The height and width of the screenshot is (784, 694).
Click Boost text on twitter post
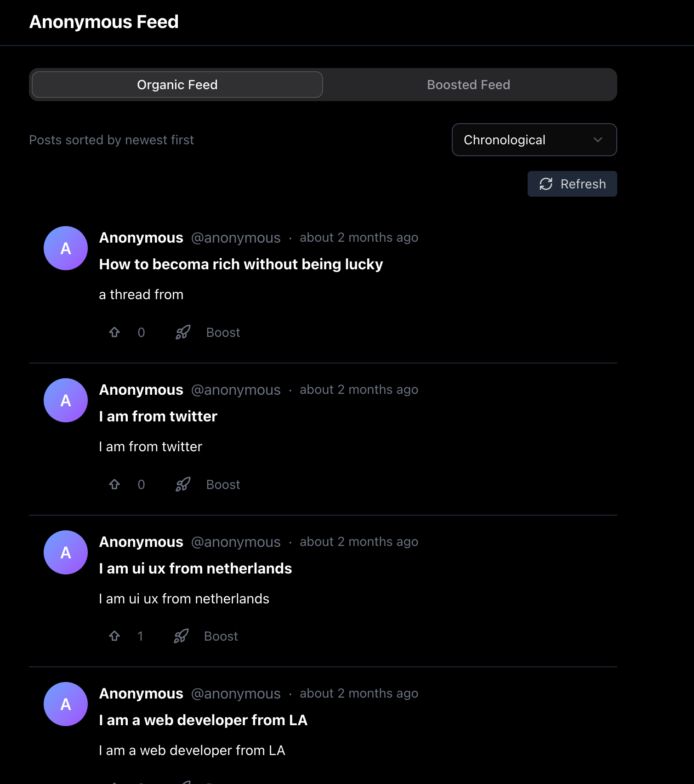click(223, 484)
